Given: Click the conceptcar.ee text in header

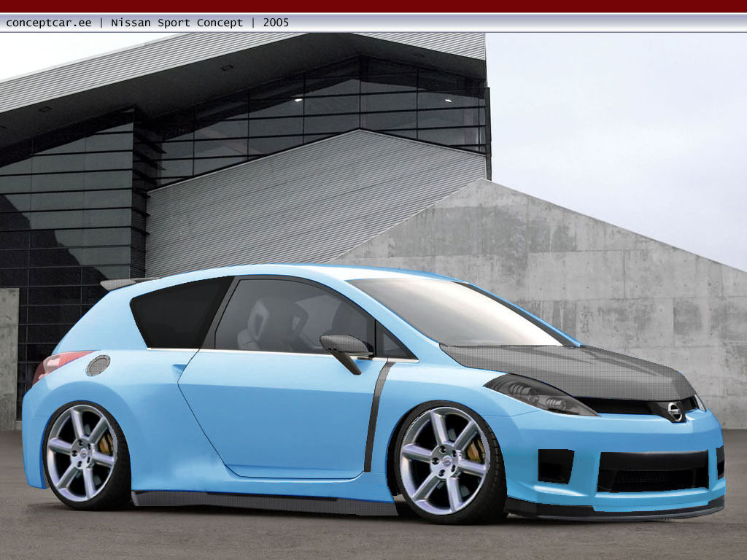Looking at the screenshot, I should tap(49, 23).
